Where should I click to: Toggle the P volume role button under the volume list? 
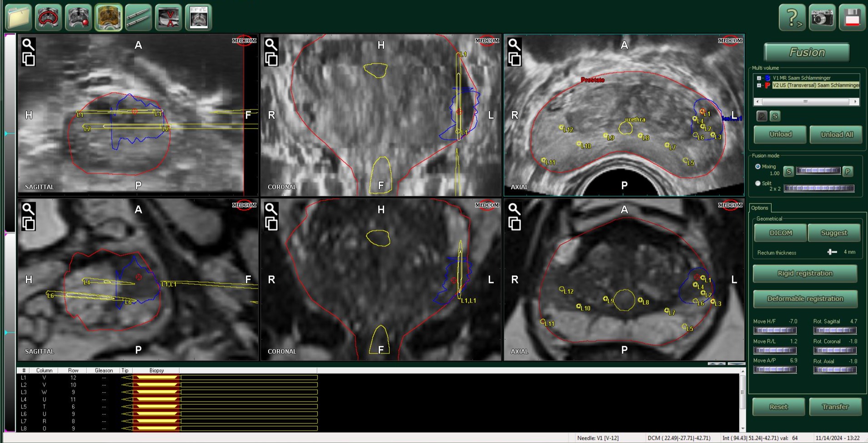[762, 116]
